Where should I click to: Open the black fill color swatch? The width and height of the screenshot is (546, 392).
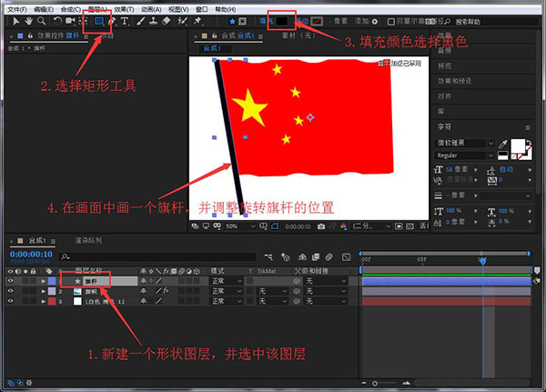[282, 22]
